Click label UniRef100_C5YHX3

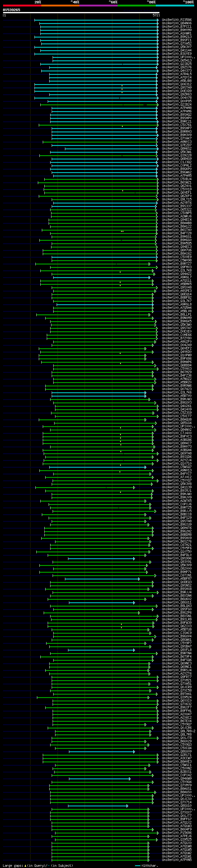click(177, 369)
